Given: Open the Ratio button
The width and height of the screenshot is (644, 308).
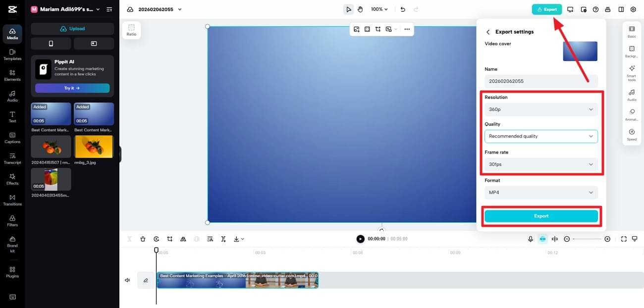Looking at the screenshot, I should (x=131, y=30).
